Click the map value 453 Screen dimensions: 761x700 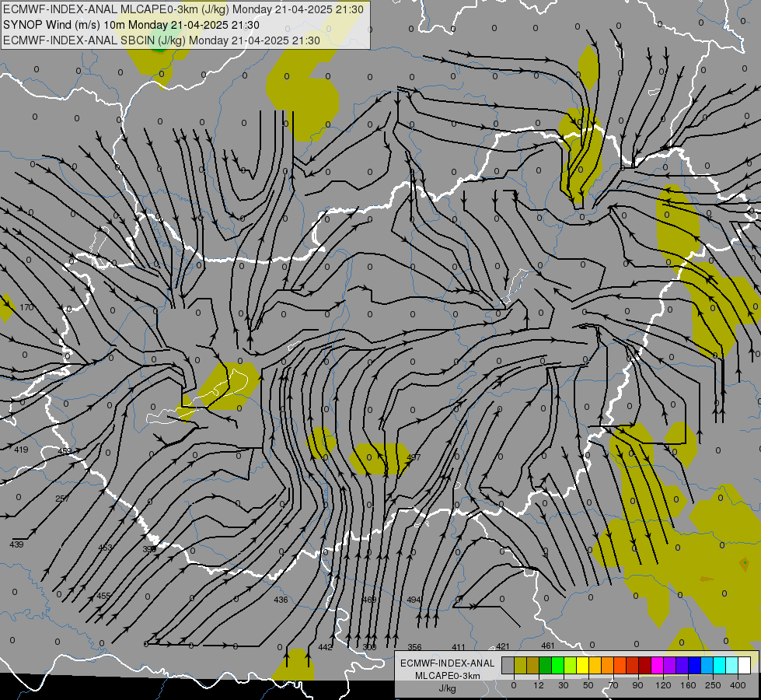point(105,548)
